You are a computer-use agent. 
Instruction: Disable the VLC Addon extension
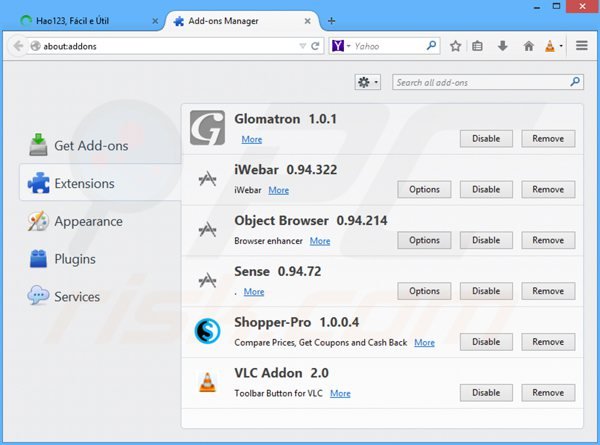486,393
